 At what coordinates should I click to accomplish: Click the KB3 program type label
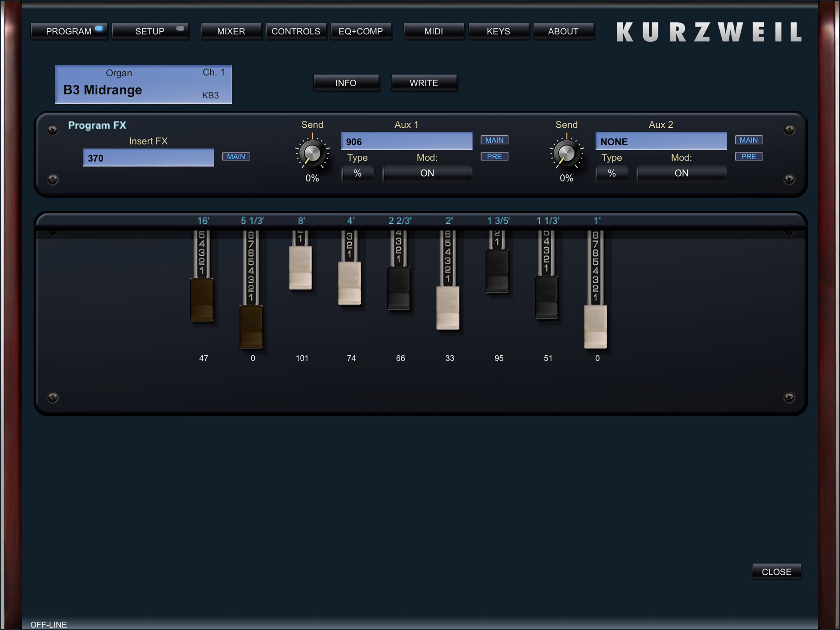click(210, 95)
